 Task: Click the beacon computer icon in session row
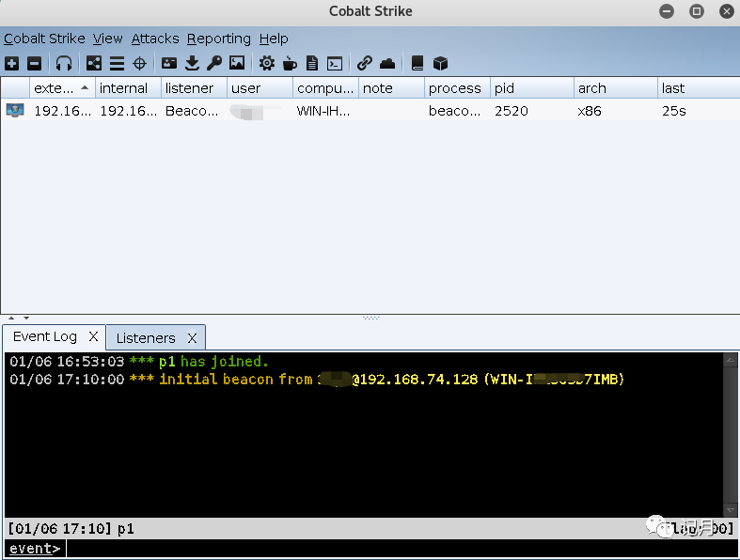(15, 110)
